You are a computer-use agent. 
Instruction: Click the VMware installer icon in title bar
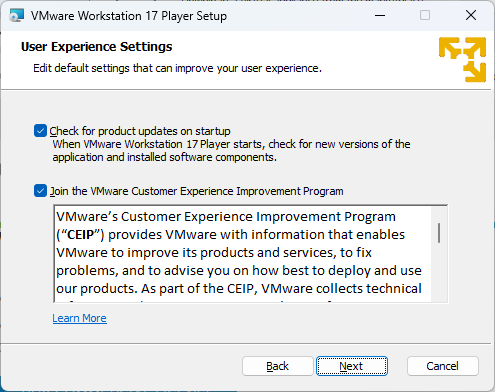17,16
